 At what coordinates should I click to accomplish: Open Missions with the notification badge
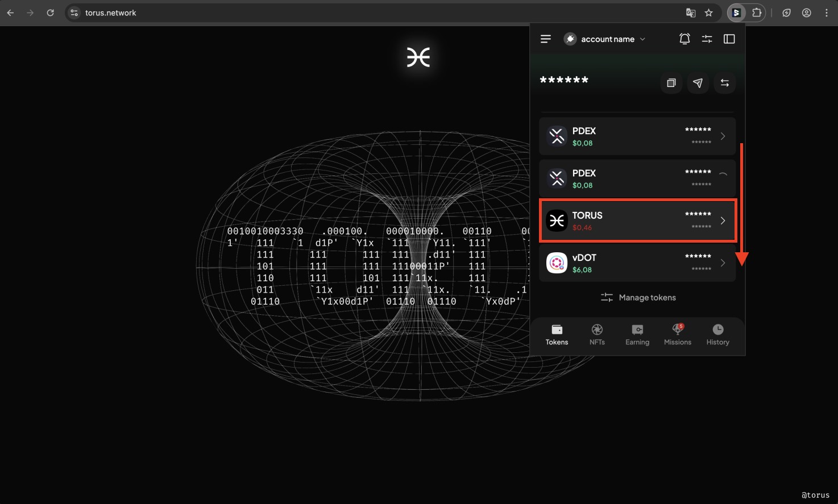[677, 335]
